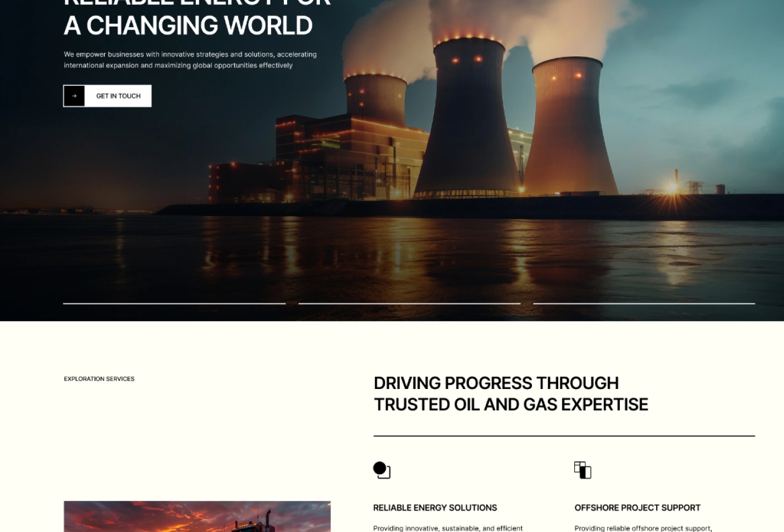The height and width of the screenshot is (532, 784).
Task: Click the arrow icon inside the GET IN TOUCH button
Action: click(75, 95)
